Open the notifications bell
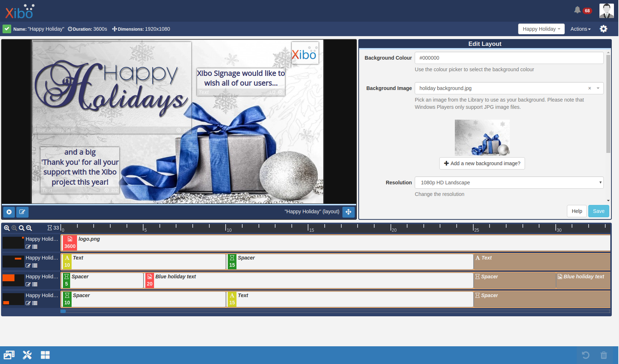Viewport: 619px width, 364px height. pos(577,10)
